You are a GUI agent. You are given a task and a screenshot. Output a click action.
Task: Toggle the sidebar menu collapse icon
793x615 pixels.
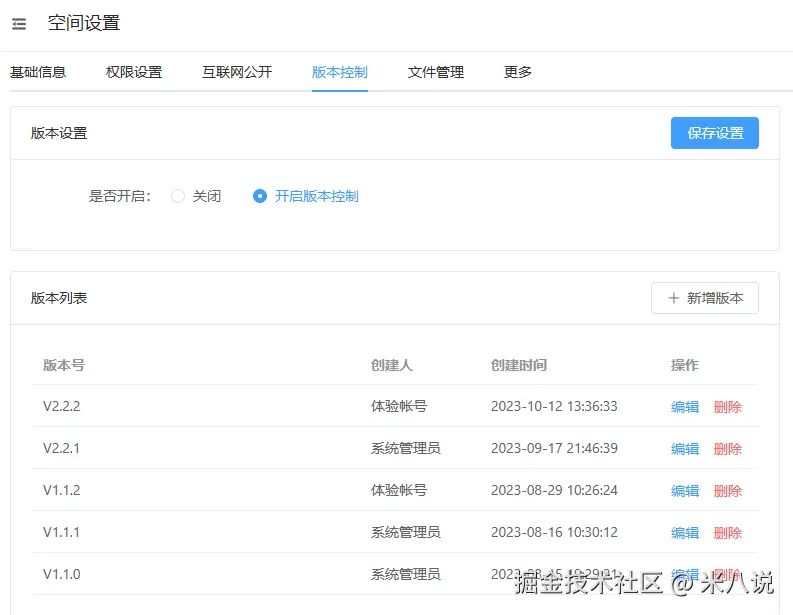(19, 24)
